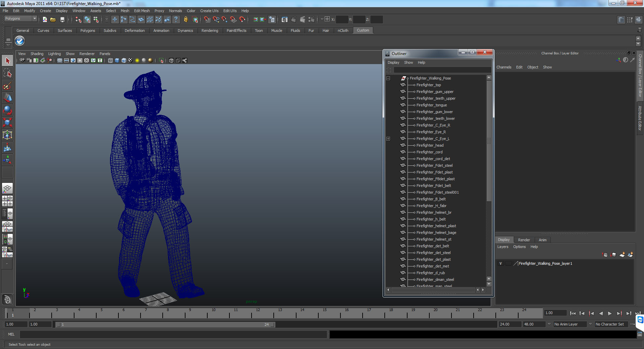
Task: Click Layers menu in Layer Editor
Action: (x=503, y=247)
